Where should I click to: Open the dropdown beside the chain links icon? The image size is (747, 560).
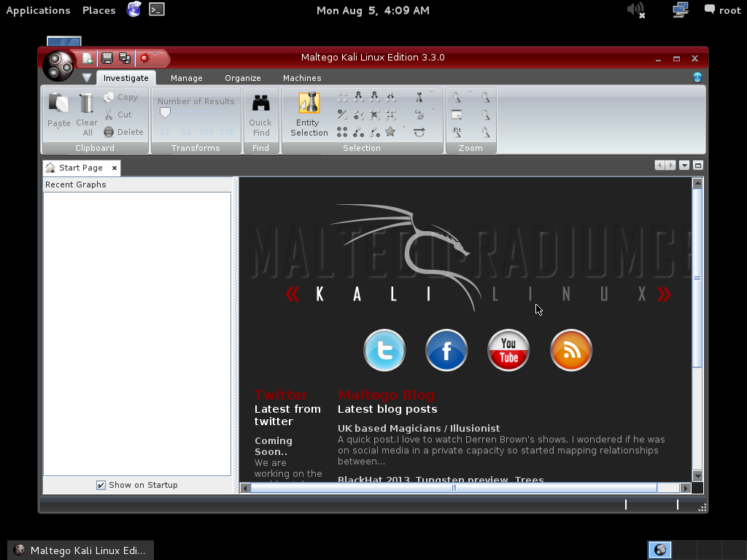tap(433, 111)
